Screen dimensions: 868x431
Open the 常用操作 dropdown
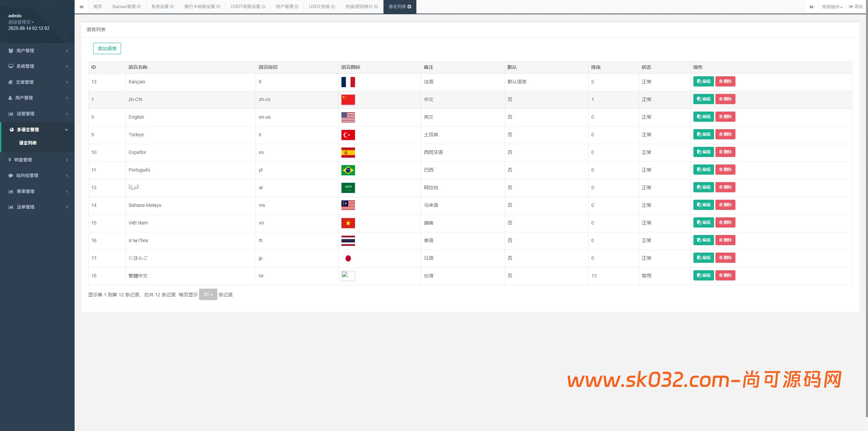point(832,7)
